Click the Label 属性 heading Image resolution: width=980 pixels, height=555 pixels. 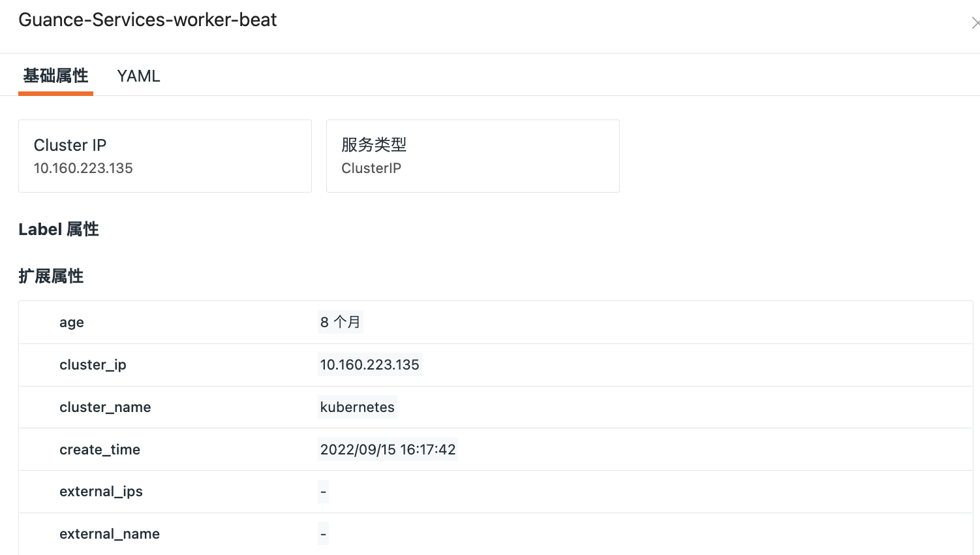pos(59,229)
